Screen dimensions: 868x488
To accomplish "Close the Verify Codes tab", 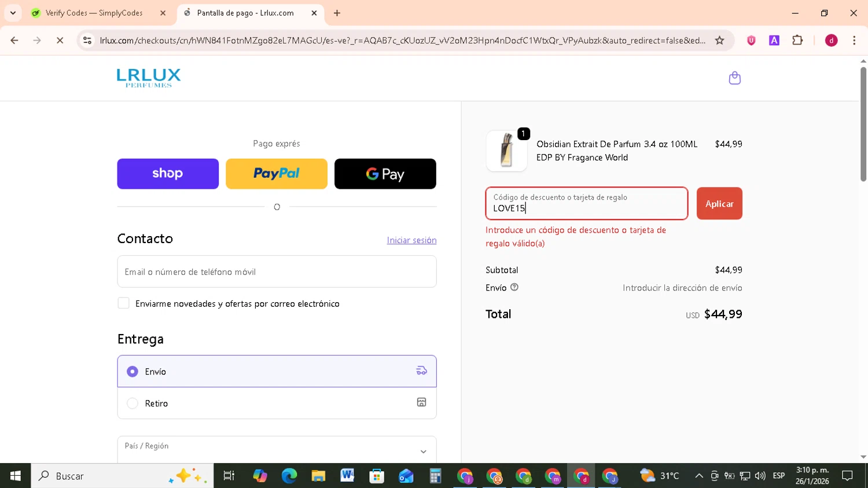I will 163,13.
